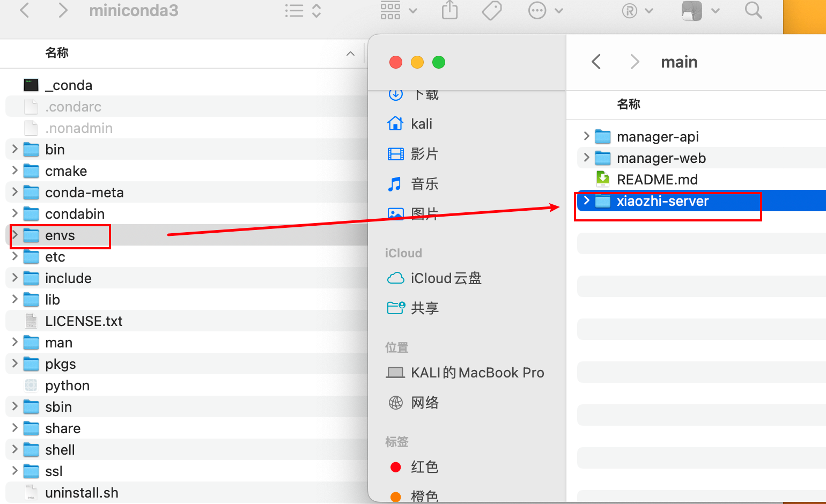Select the include folder name
826x504 pixels.
click(x=68, y=278)
